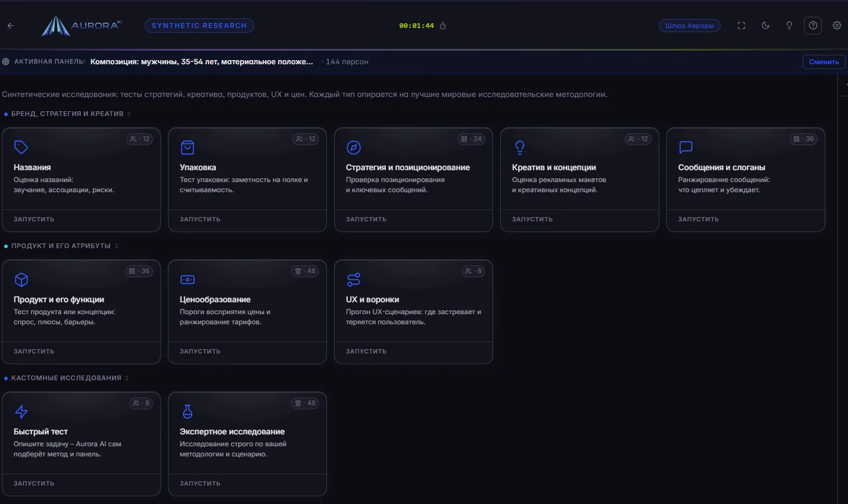This screenshot has width=848, height=504.
Task: Open the Synthetic Research badge
Action: pos(199,26)
